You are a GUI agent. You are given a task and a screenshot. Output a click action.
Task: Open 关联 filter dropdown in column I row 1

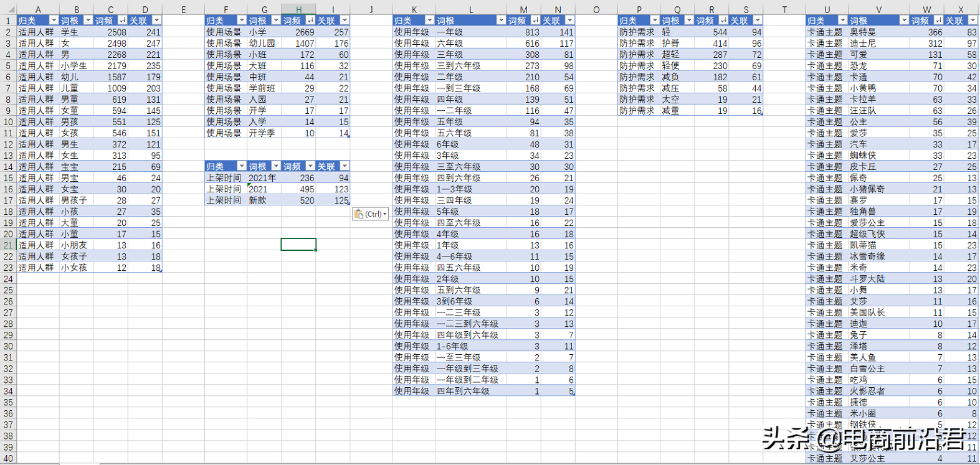click(x=345, y=21)
